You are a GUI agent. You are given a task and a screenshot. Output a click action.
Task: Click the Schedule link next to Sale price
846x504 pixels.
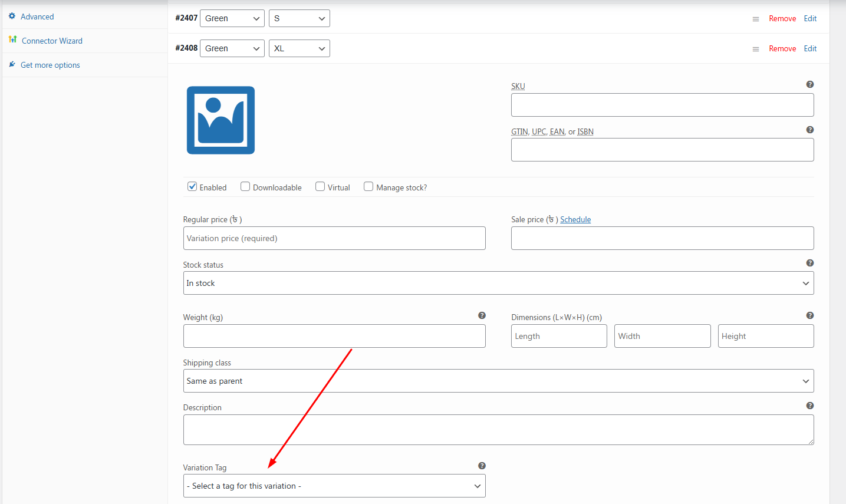[575, 219]
